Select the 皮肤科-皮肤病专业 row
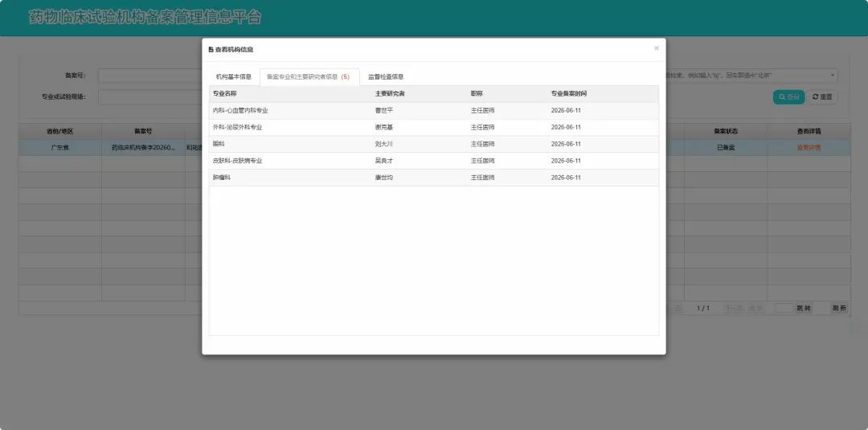Image resolution: width=868 pixels, height=430 pixels. click(x=433, y=161)
